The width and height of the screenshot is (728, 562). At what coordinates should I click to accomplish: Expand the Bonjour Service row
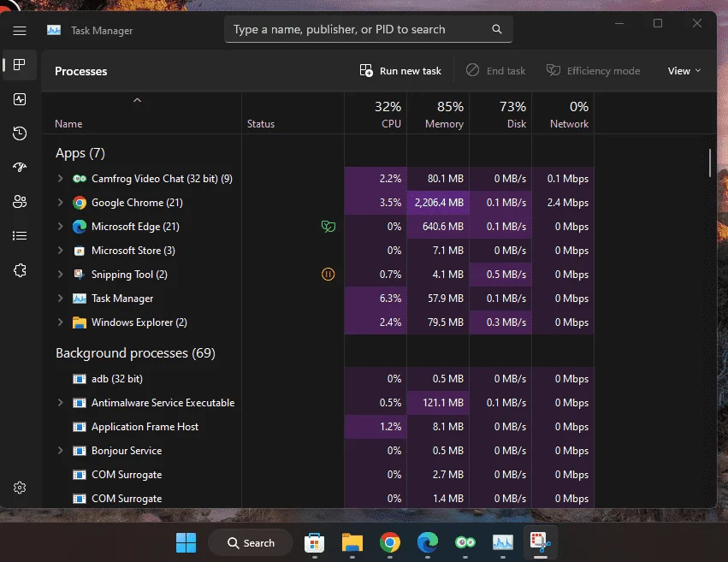pyautogui.click(x=61, y=450)
